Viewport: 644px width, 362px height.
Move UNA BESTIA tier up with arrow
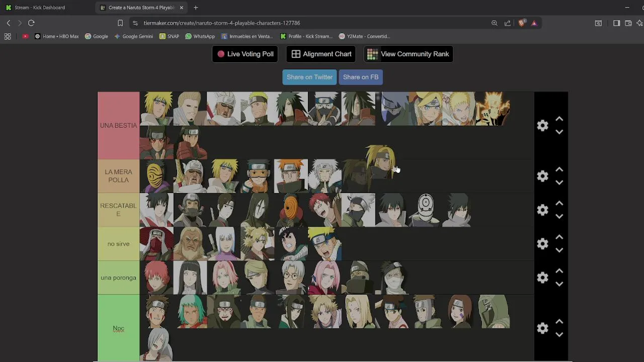coord(559,119)
